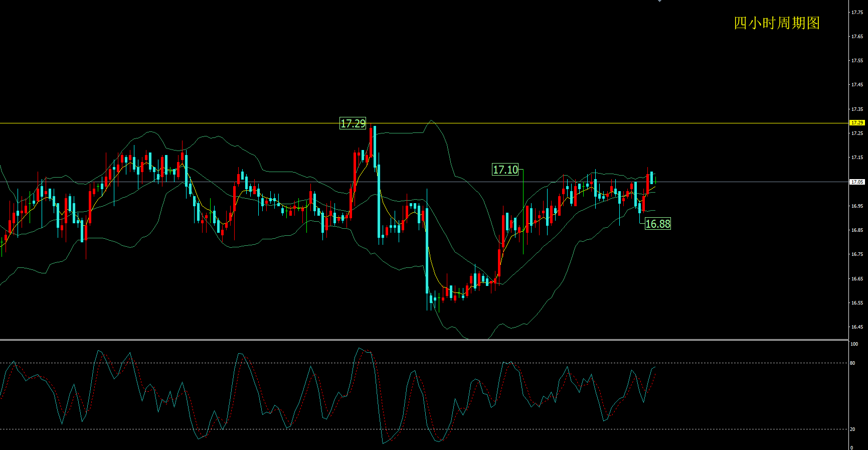
Task: Click the 17.10 price annotation label
Action: 505,170
